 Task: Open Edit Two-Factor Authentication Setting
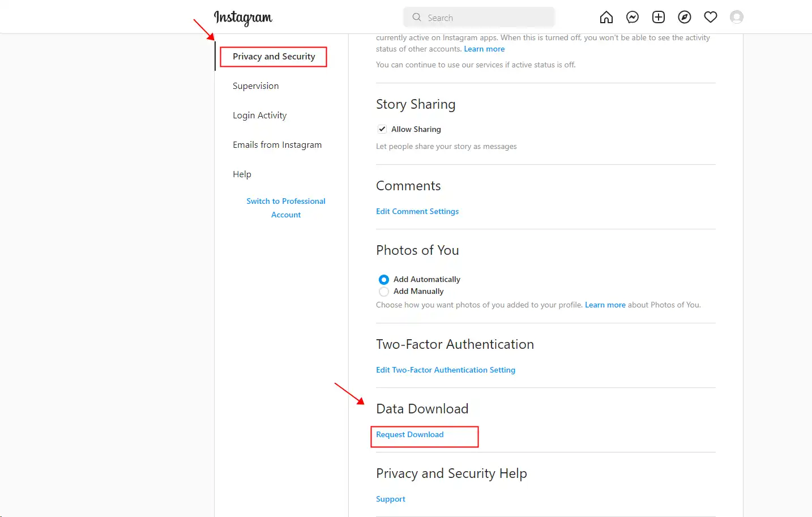445,370
